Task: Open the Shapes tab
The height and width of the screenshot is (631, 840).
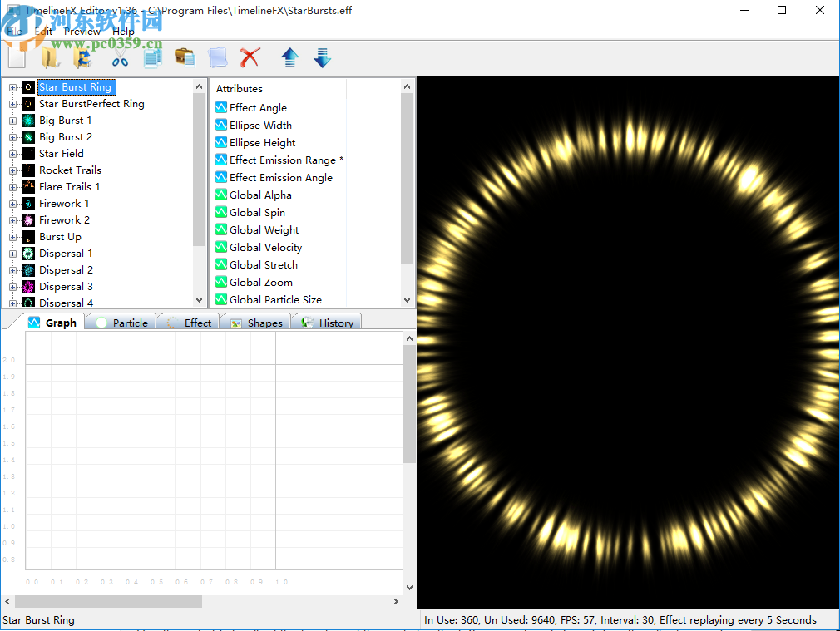Action: click(x=256, y=323)
